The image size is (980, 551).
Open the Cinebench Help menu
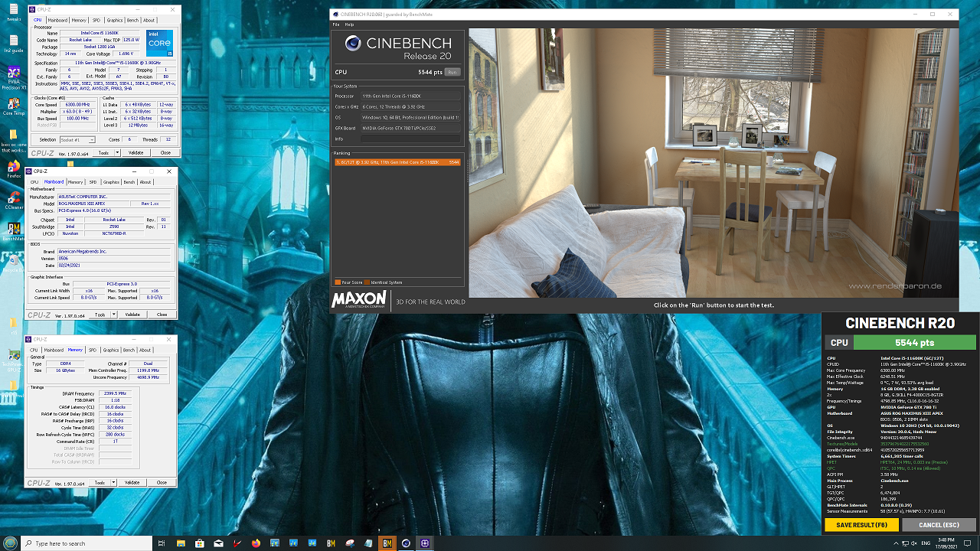click(349, 24)
